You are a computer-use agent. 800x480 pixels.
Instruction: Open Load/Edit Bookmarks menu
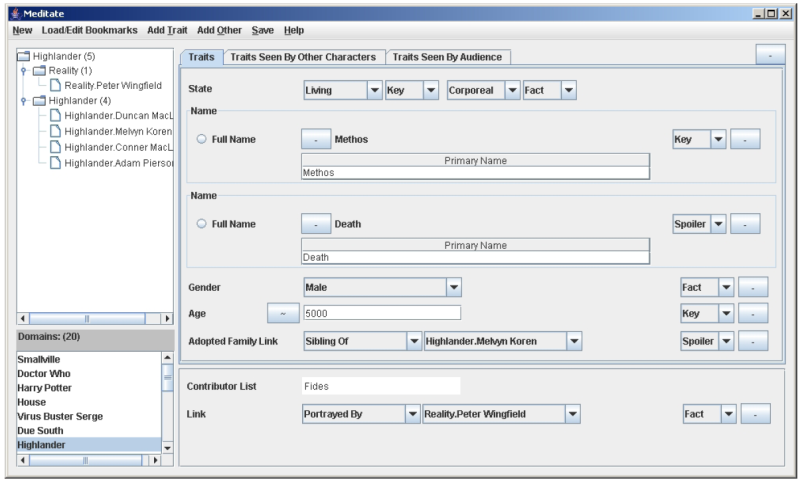point(89,31)
